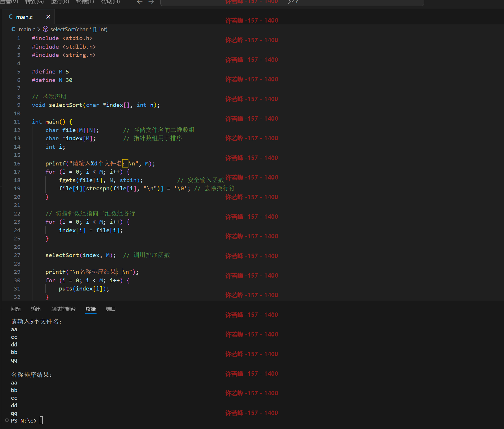The height and width of the screenshot is (429, 504).
Task: Click the strcspn statement on line 19
Action: (x=125, y=188)
